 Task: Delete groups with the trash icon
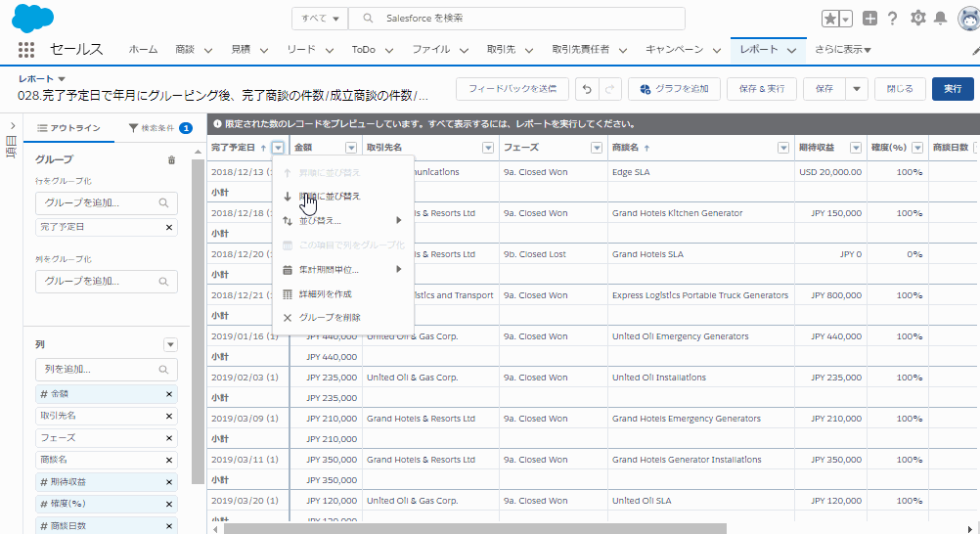tap(171, 160)
